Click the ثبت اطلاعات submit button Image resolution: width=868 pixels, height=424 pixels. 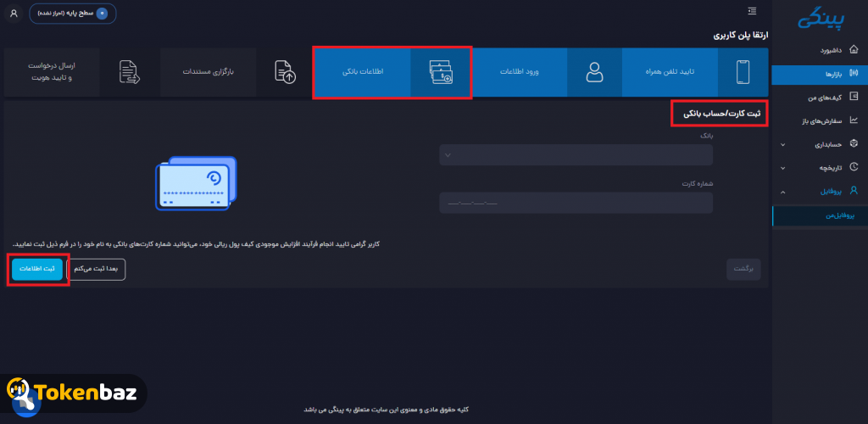37,269
